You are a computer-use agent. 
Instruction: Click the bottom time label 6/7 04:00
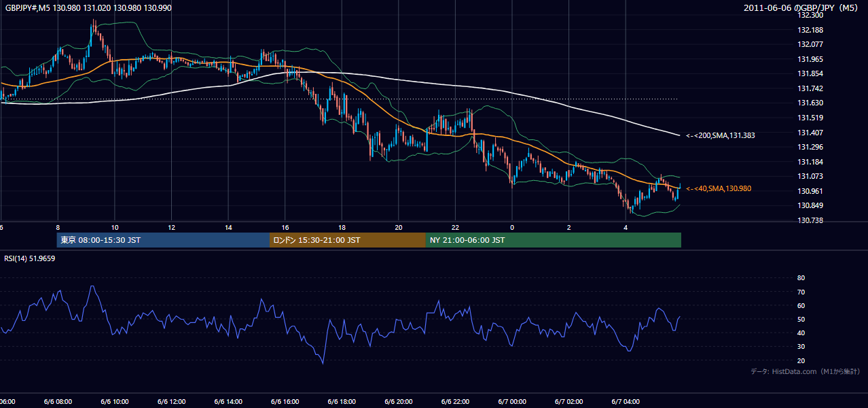click(x=626, y=402)
